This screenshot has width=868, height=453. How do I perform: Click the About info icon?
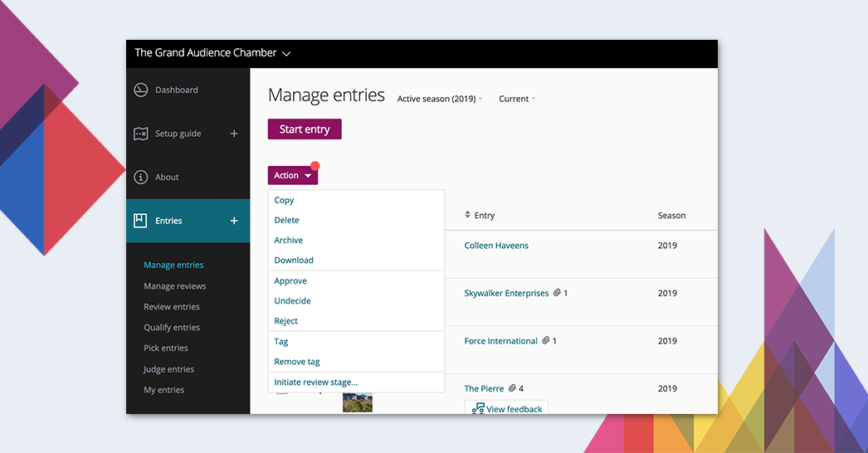coord(140,178)
